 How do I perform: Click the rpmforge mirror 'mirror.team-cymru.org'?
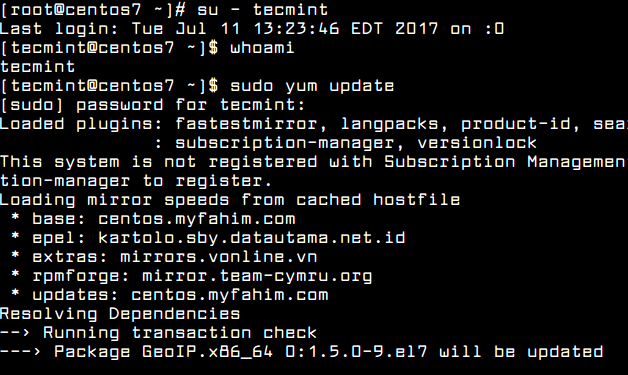(x=257, y=276)
